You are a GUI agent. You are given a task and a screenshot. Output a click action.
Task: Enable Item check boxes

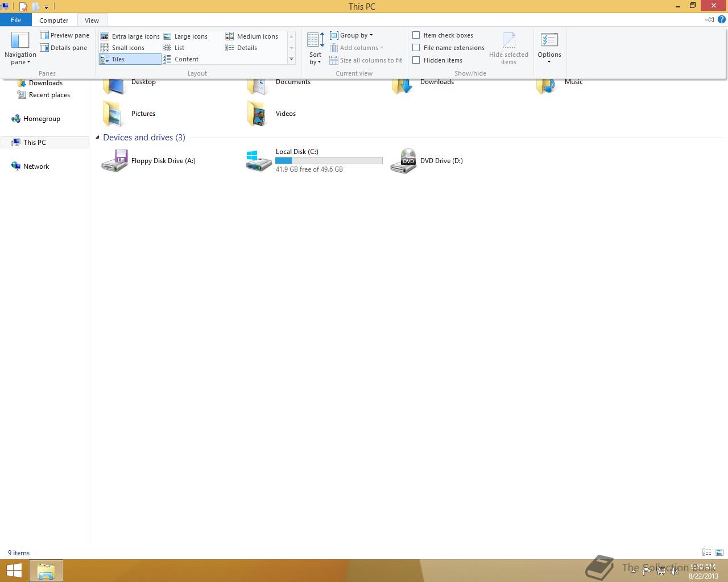(x=416, y=35)
